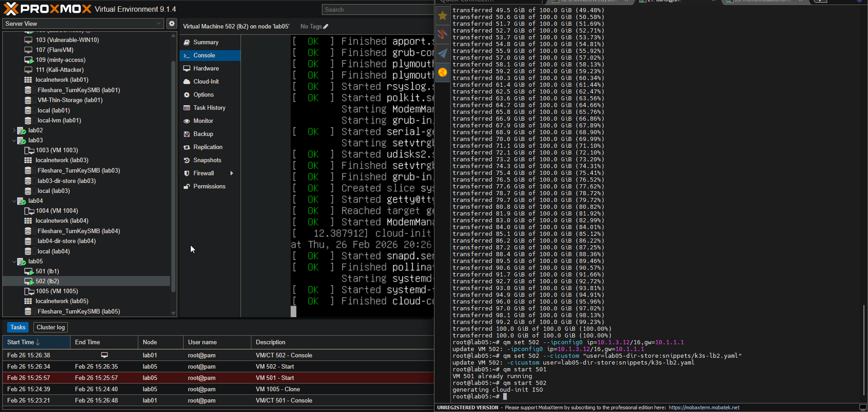Screen dimensions: 868x412
Task: Select the Snapshots menu entry
Action: 207,160
